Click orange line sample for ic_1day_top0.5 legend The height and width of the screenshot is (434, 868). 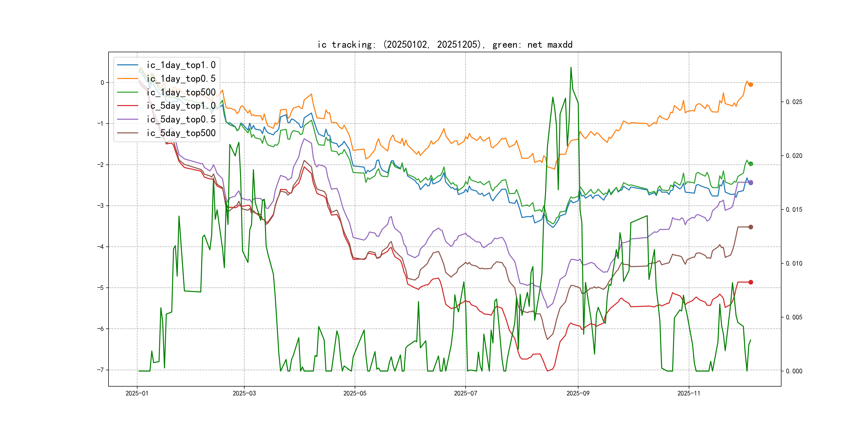127,78
